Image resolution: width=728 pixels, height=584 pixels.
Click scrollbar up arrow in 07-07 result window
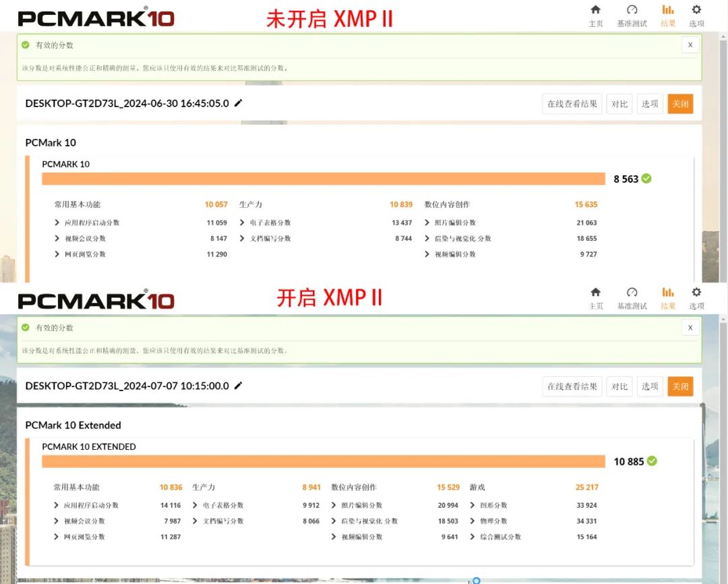coord(723,319)
